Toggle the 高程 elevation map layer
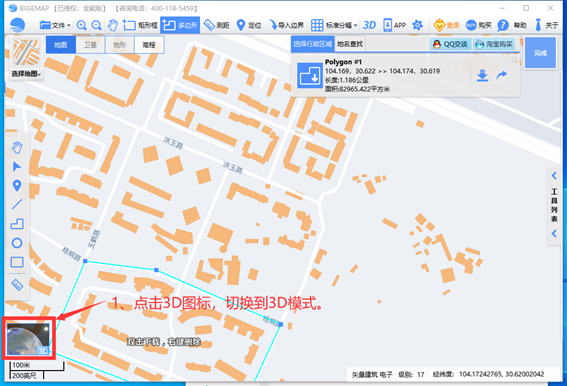 (149, 45)
